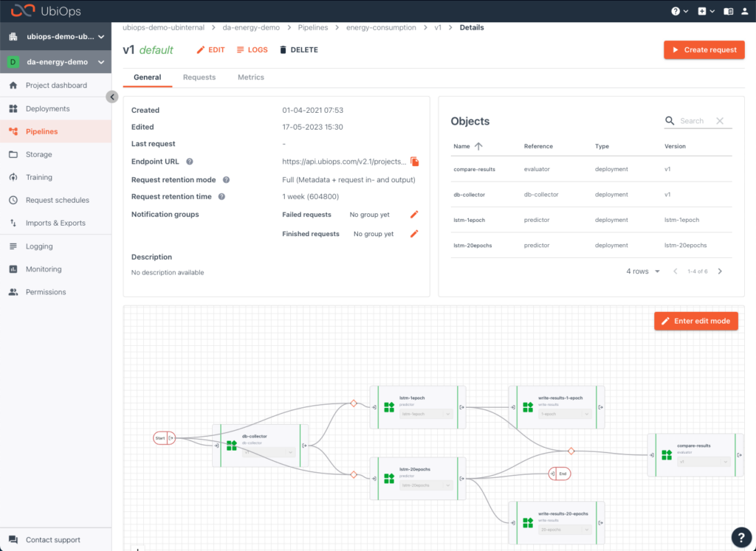Open the UbiOps documentation book icon
This screenshot has height=551, width=756.
pos(728,11)
